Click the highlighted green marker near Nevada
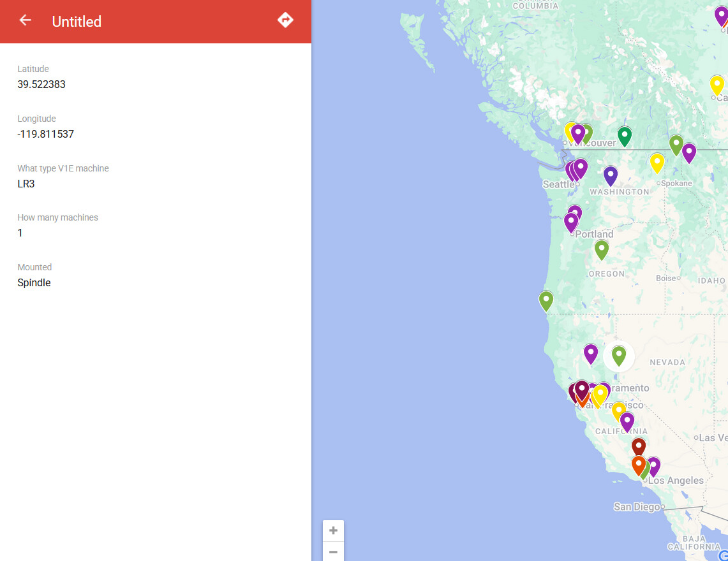Screen dimensions: 728x561 click(x=618, y=354)
